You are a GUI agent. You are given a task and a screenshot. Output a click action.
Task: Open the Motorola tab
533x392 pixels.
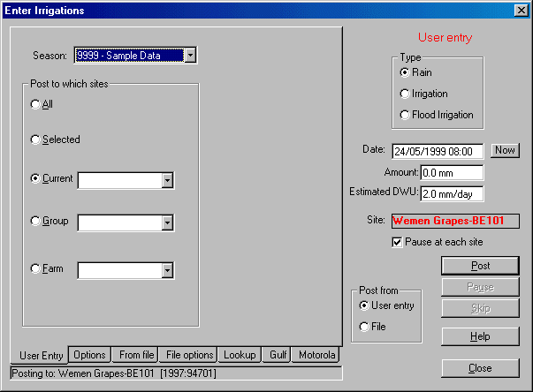315,354
